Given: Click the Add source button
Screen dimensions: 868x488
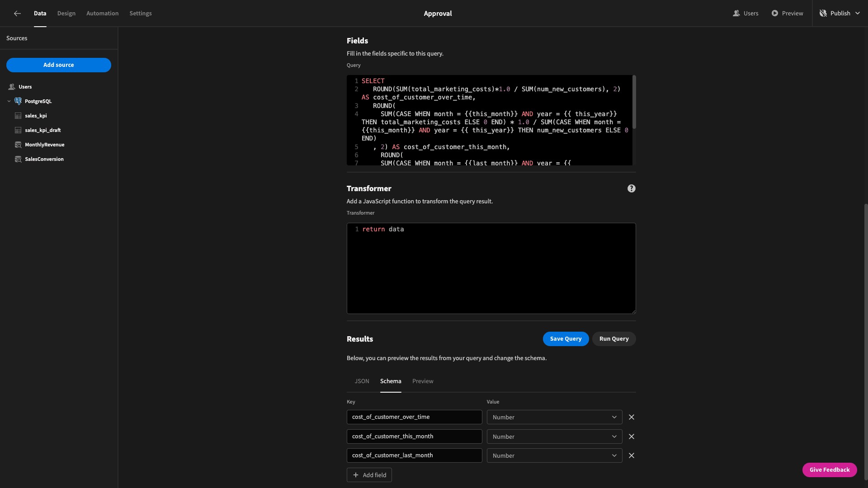Looking at the screenshot, I should coord(59,65).
